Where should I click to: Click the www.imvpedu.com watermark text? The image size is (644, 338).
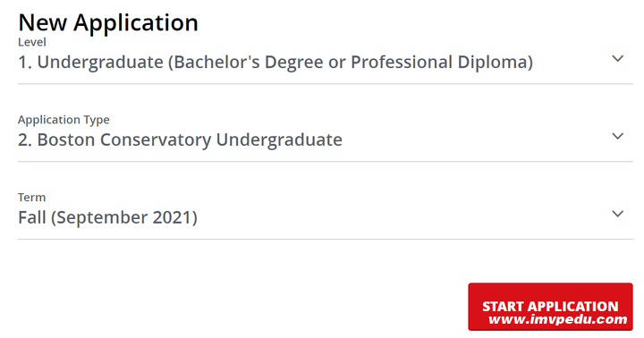tap(558, 319)
